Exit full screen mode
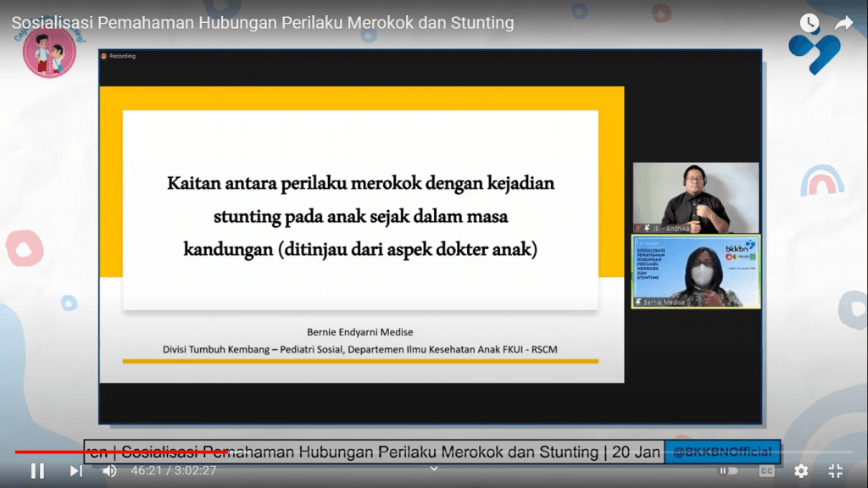The image size is (868, 488). click(835, 471)
